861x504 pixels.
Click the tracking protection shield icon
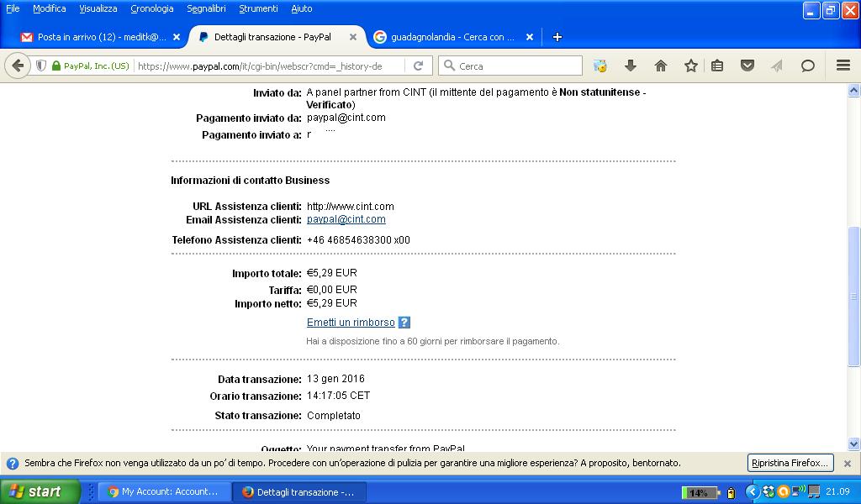pyautogui.click(x=40, y=66)
